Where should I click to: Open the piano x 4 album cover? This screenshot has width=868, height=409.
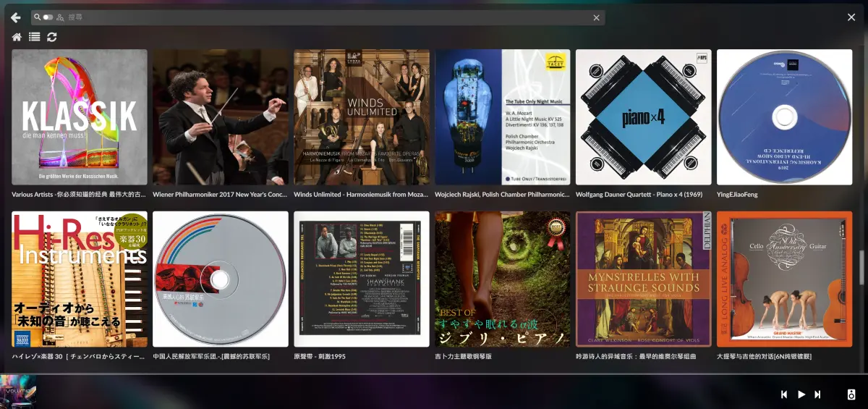(644, 117)
